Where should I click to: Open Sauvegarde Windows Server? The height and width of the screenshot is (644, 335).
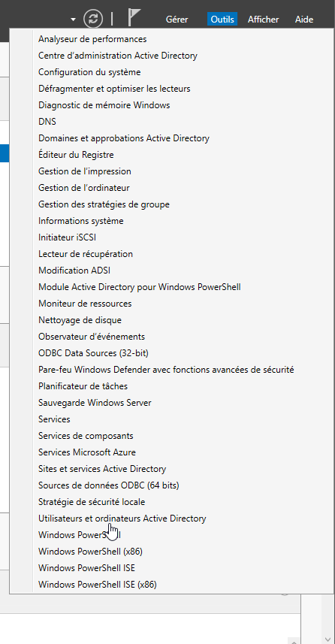[95, 403]
